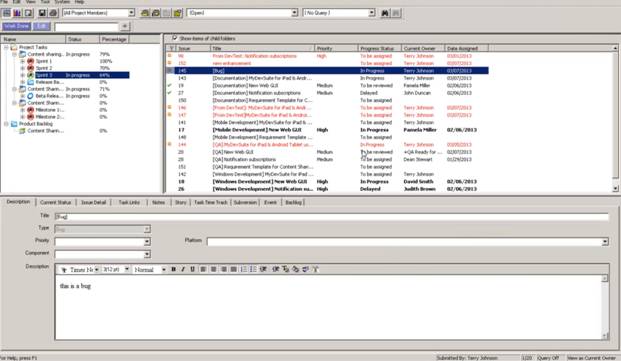This screenshot has height=361, width=621.
Task: Switch to the Notes tab
Action: tap(158, 202)
